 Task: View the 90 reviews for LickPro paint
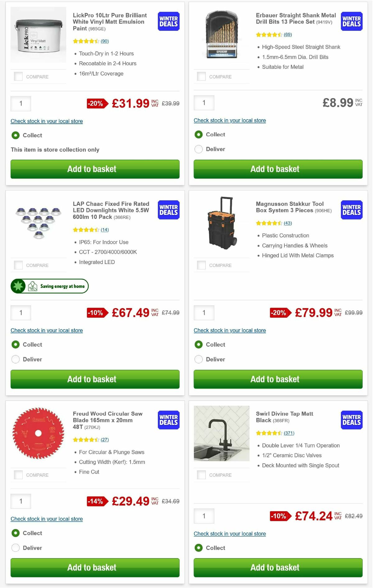105,41
